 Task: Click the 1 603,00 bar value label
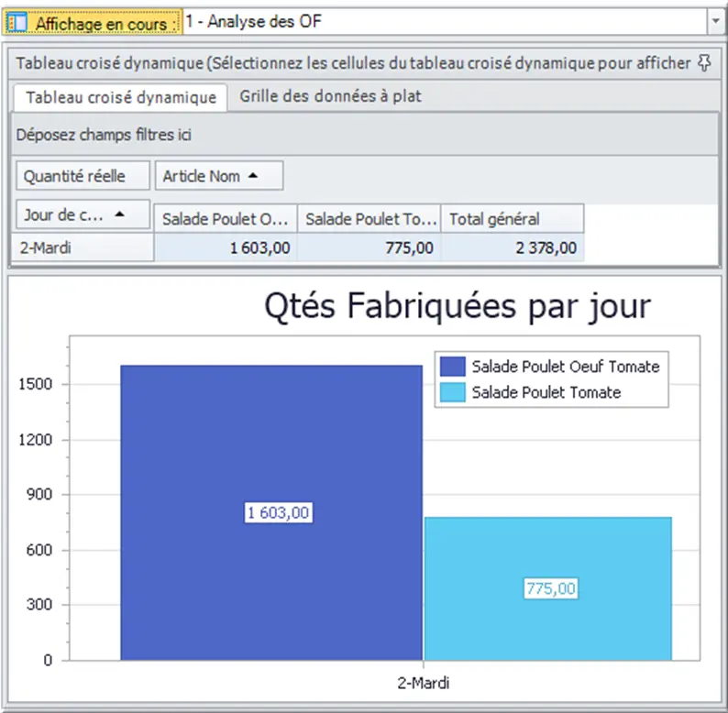point(278,512)
